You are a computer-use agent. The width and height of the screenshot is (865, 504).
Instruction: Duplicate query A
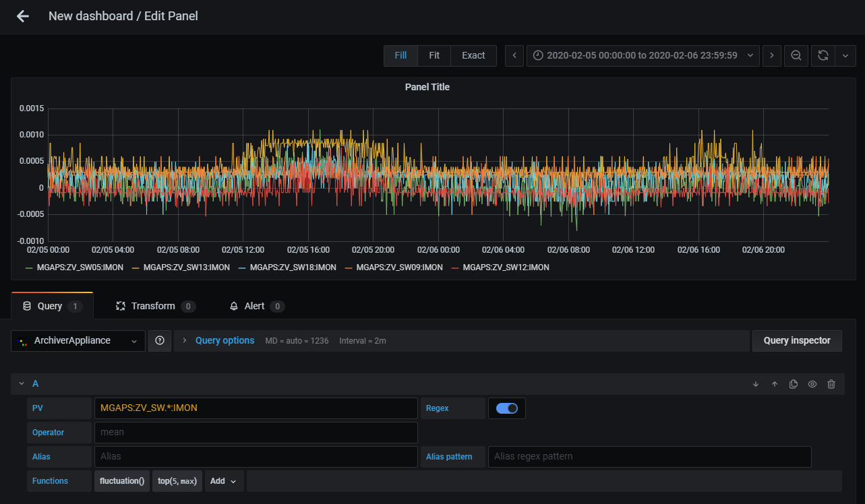point(794,384)
